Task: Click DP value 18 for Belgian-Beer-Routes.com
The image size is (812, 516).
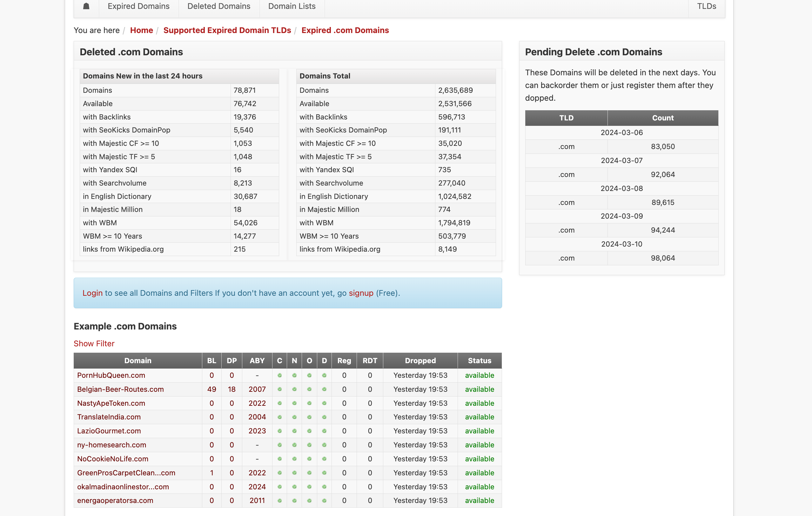Action: click(x=232, y=389)
